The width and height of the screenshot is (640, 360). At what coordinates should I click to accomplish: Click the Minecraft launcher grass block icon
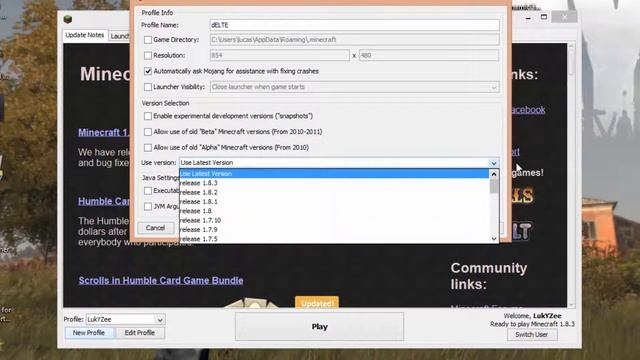click(68, 19)
